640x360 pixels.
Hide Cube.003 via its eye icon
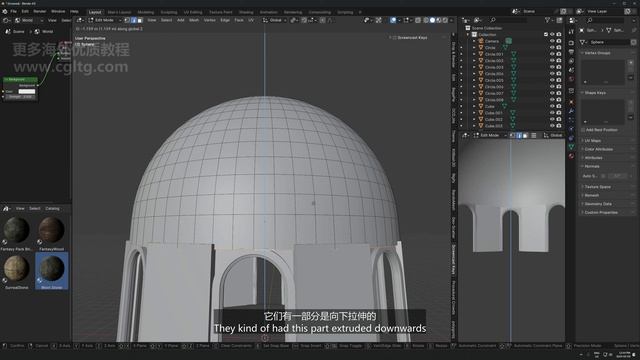point(552,126)
